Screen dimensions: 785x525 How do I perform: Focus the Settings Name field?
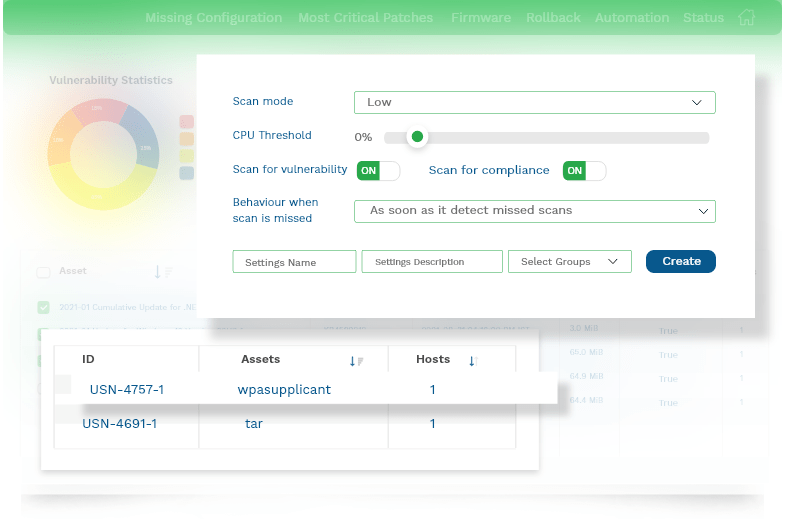(x=294, y=262)
